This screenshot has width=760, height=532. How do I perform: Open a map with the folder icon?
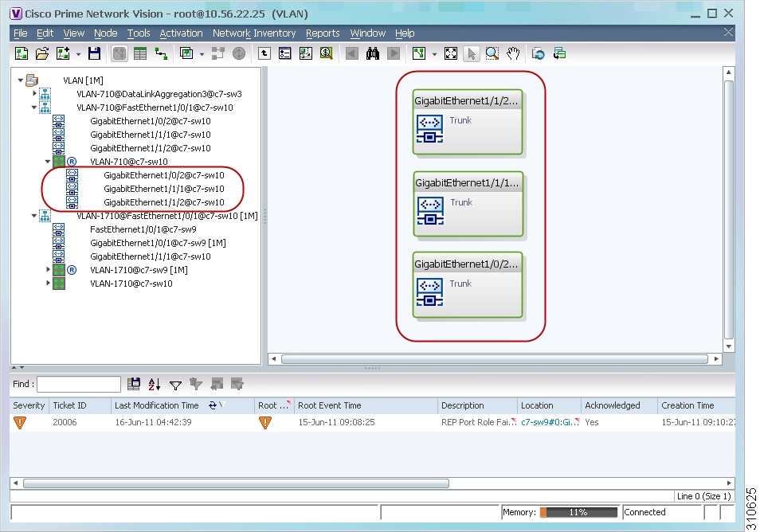42,53
